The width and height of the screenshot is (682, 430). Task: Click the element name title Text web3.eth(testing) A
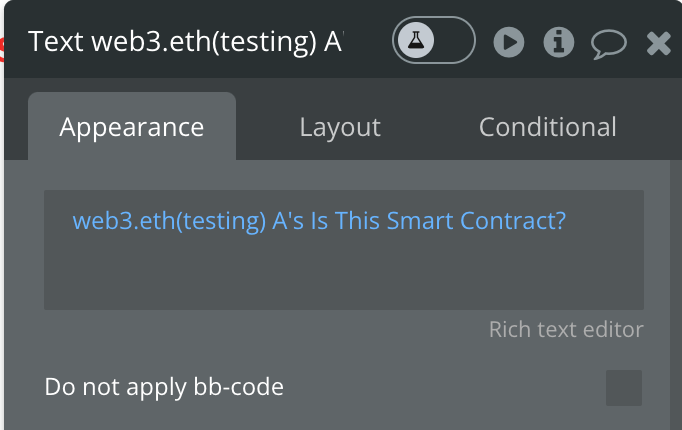(186, 42)
